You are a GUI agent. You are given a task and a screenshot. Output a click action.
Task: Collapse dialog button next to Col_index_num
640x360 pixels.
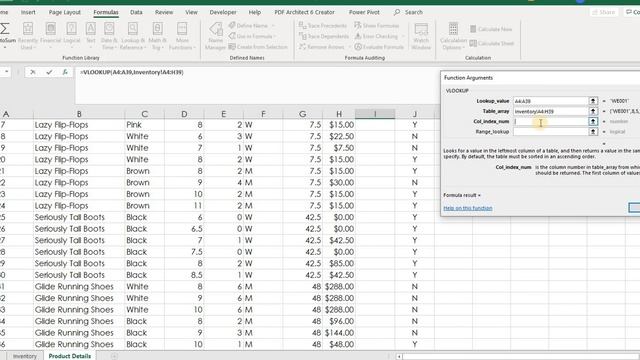[593, 121]
